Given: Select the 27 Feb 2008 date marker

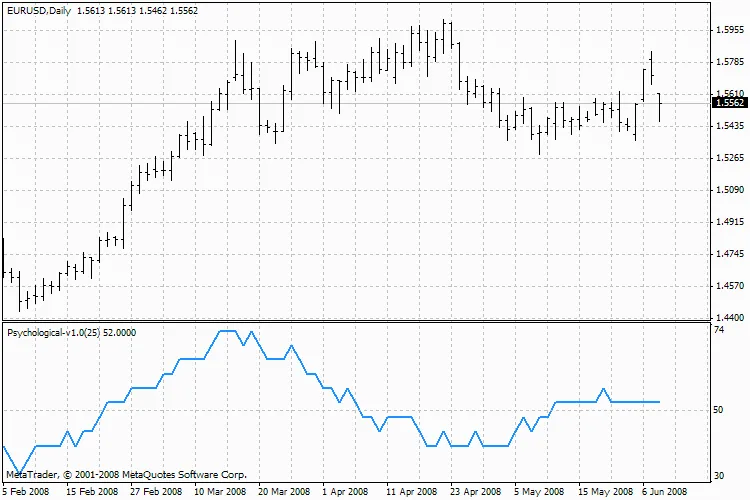Looking at the screenshot, I should click(154, 492).
